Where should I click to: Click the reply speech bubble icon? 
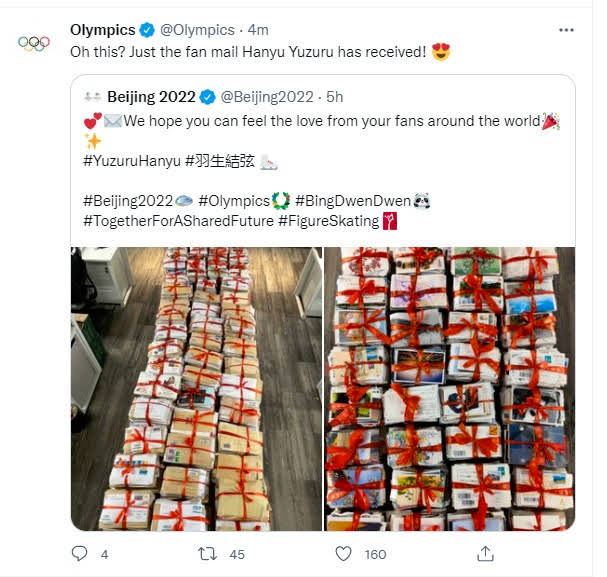[x=80, y=553]
